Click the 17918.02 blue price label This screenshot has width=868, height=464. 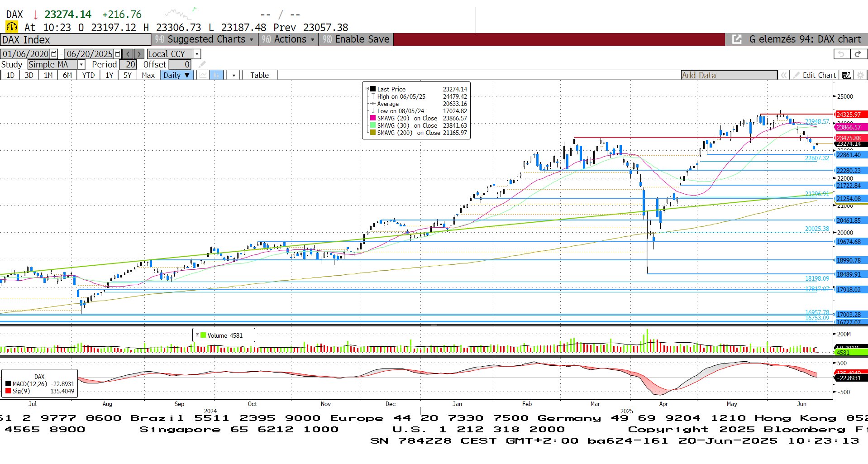click(x=851, y=290)
